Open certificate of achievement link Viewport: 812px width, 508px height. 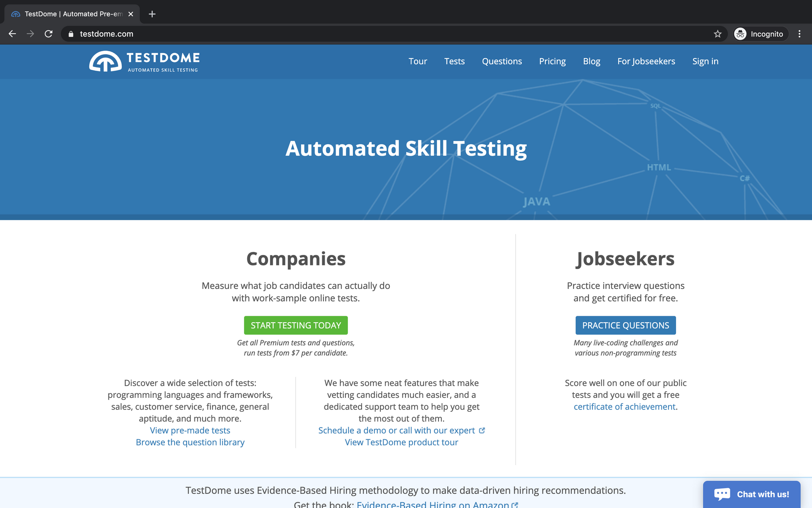point(624,407)
